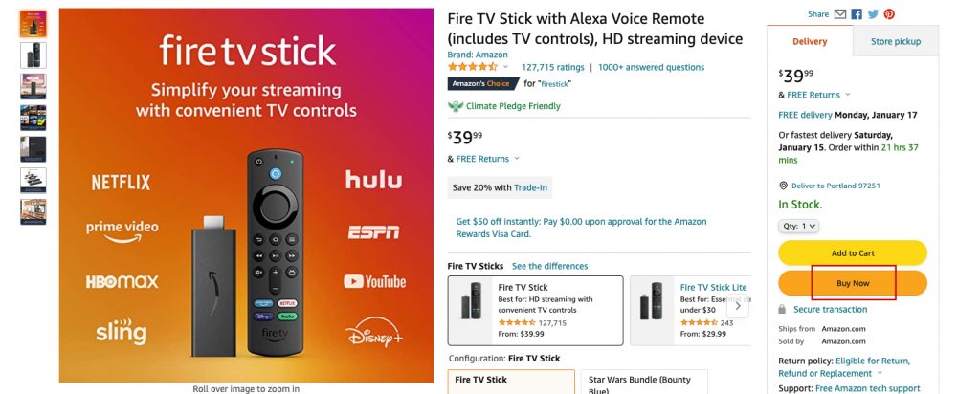This screenshot has width=980, height=394.
Task: Expand FREE Returns chevron in buy box
Action: pos(848,95)
